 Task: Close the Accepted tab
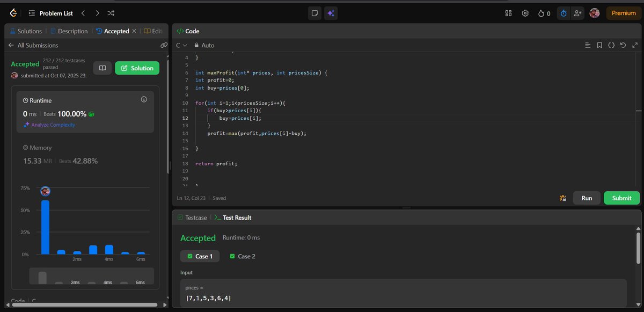(x=134, y=31)
